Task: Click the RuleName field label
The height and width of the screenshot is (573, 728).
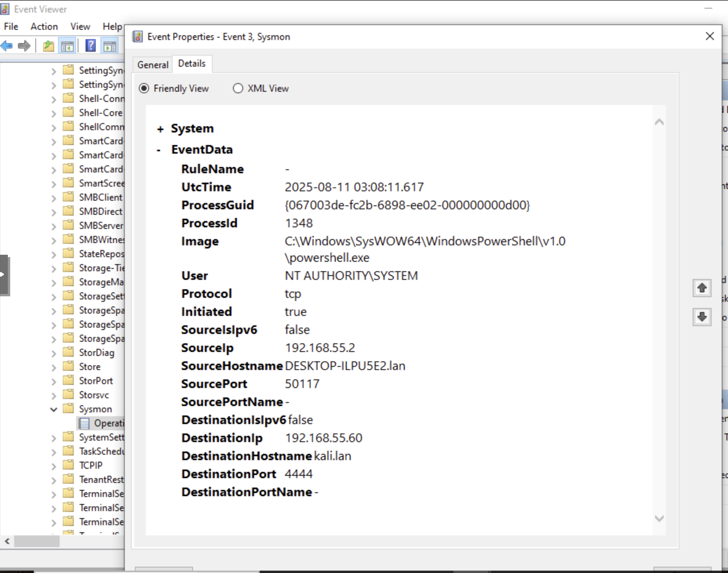Action: pyautogui.click(x=212, y=169)
